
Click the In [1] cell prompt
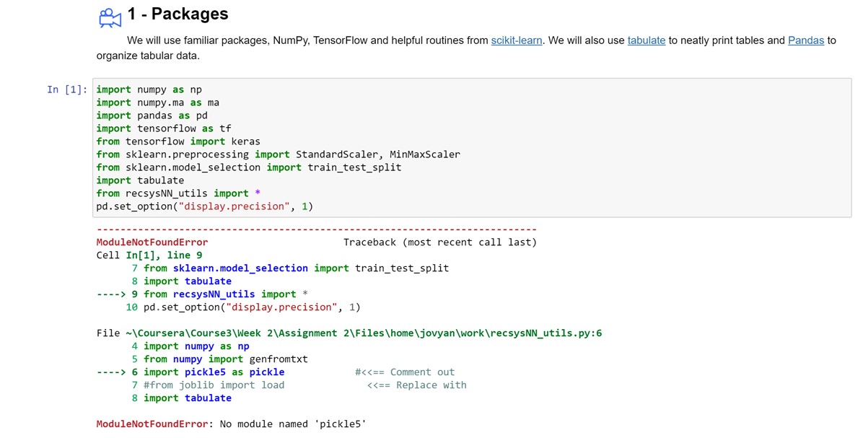(x=67, y=89)
